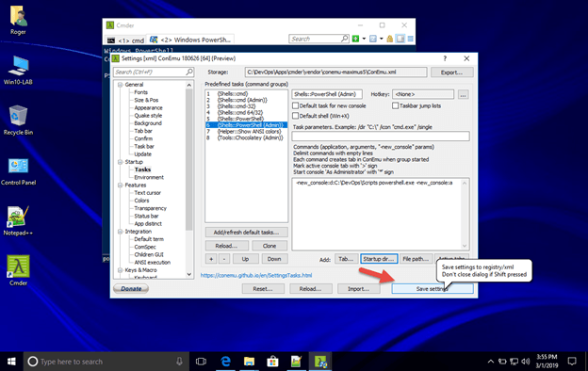Open the Default term settings page
588x371 pixels.
149,239
